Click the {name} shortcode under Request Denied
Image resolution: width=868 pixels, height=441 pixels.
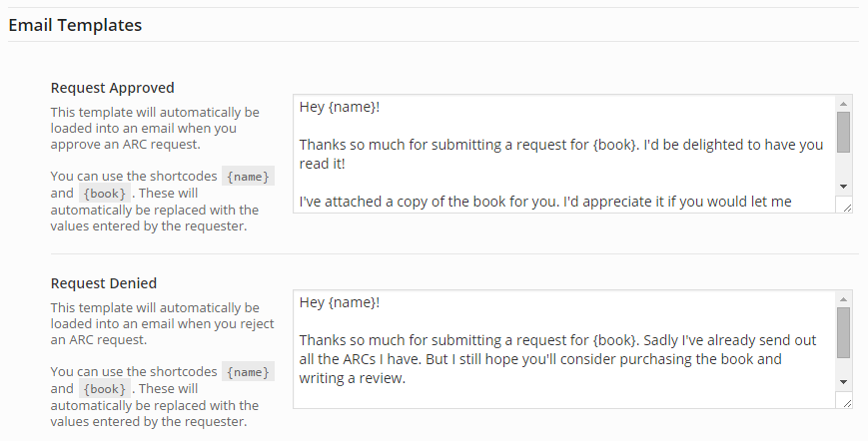pos(248,372)
